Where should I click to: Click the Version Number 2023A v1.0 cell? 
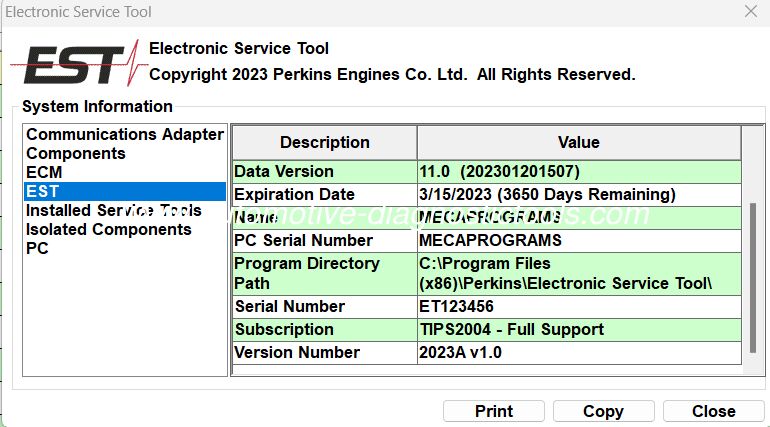coord(578,352)
